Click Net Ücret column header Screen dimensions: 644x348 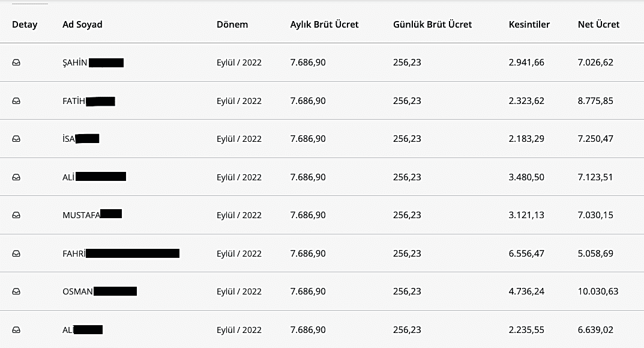click(598, 25)
